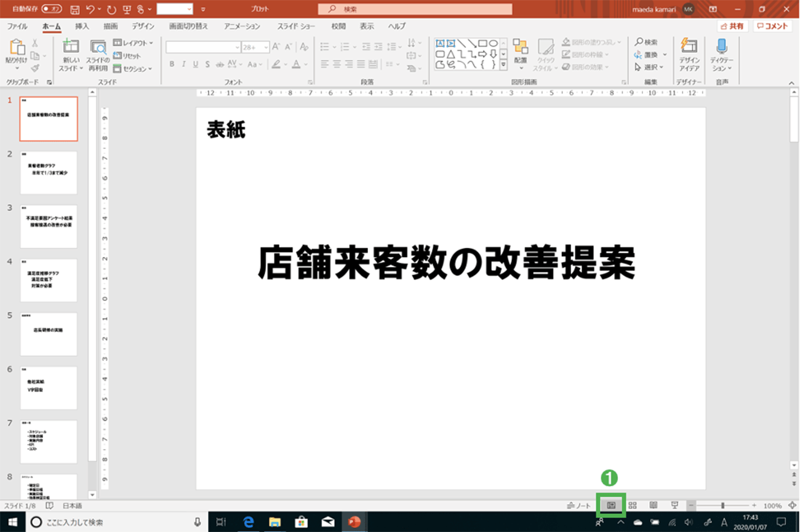Select slide 3 thumbnail in slide panel
Image resolution: width=800 pixels, height=532 pixels.
click(x=49, y=226)
